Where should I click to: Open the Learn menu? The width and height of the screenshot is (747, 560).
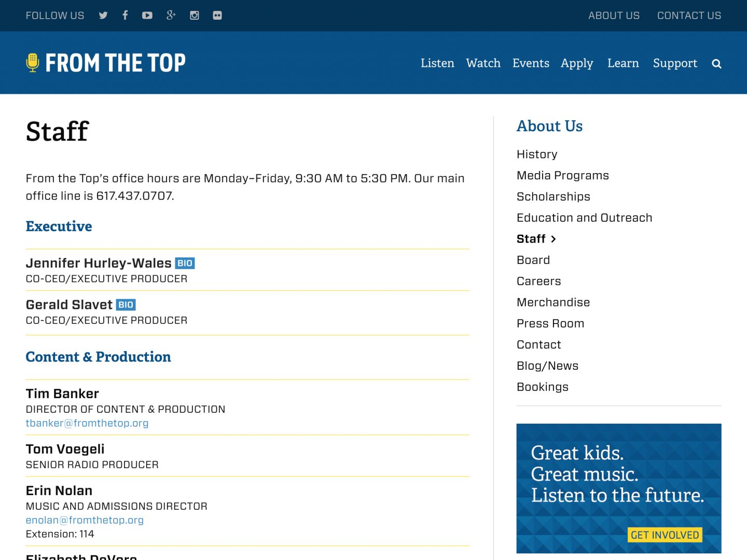coord(623,63)
